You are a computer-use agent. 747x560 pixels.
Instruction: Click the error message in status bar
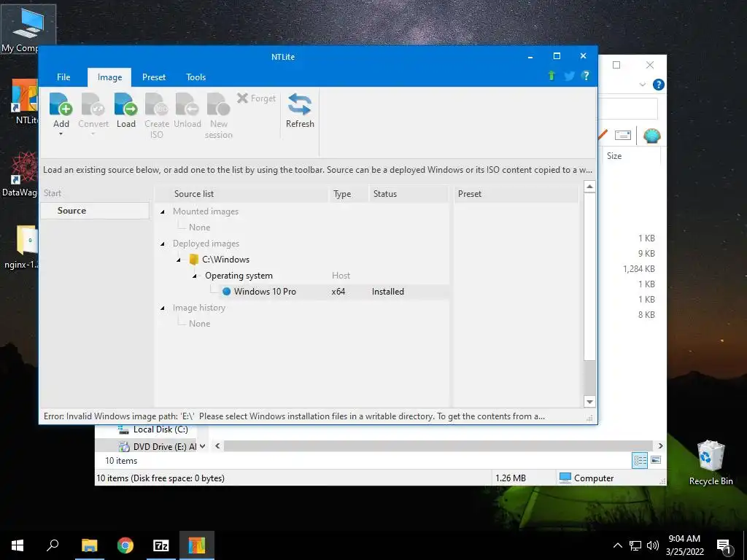[x=295, y=416]
